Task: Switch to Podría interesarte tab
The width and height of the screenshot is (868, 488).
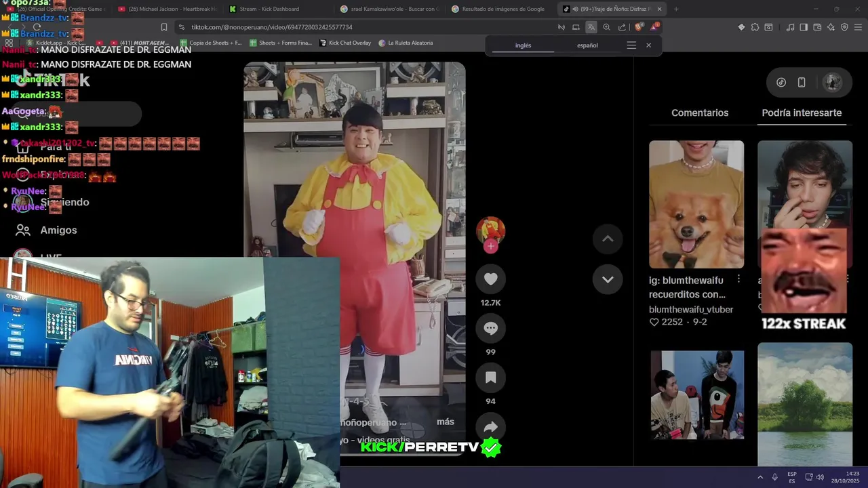Action: pos(802,113)
